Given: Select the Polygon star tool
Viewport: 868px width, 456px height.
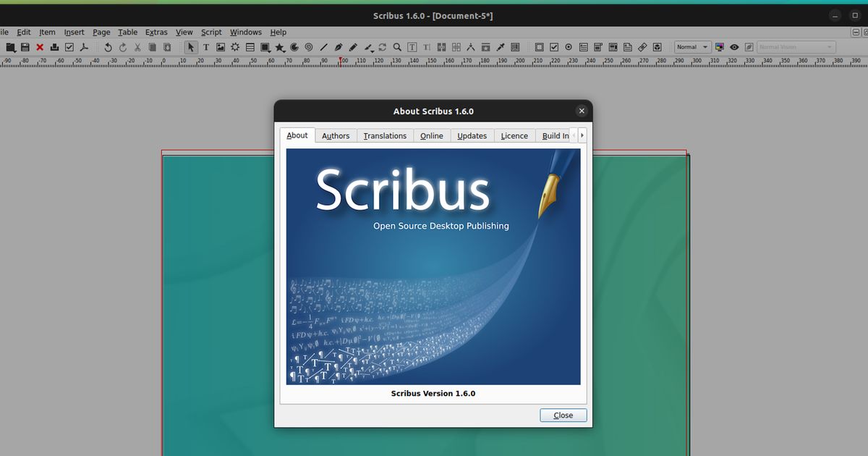Looking at the screenshot, I should point(279,47).
